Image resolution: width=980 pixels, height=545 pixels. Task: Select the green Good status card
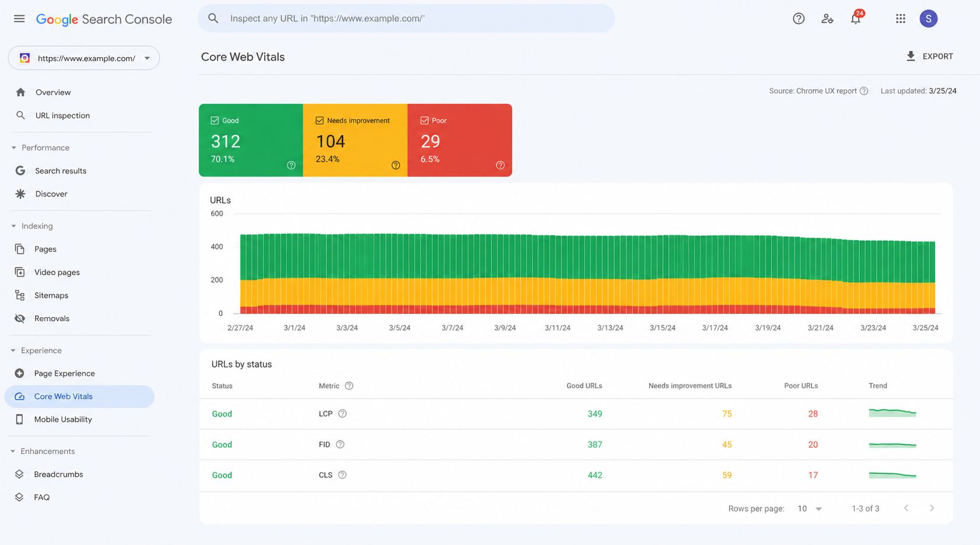point(251,140)
